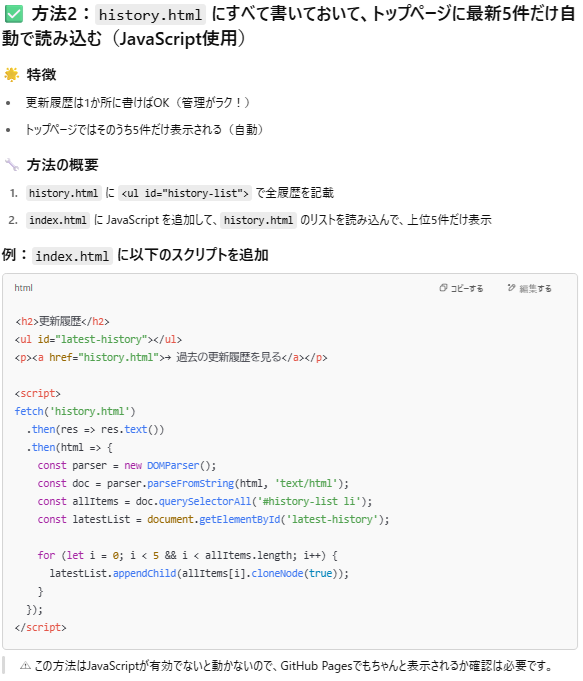Click the ul id="history-list" inline code chip

(x=185, y=193)
